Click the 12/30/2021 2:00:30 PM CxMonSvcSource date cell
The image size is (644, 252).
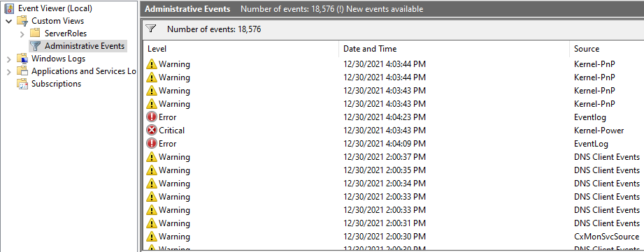pyautogui.click(x=385, y=237)
